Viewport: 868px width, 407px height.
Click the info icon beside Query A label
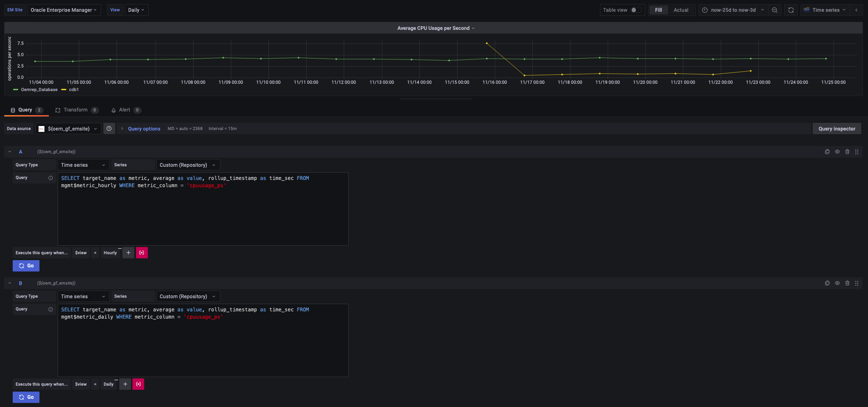click(51, 178)
